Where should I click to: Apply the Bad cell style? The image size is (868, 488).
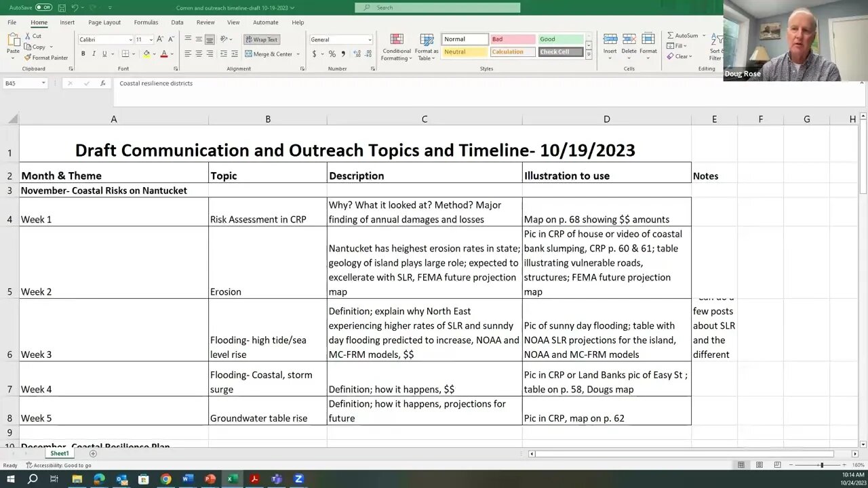point(513,39)
